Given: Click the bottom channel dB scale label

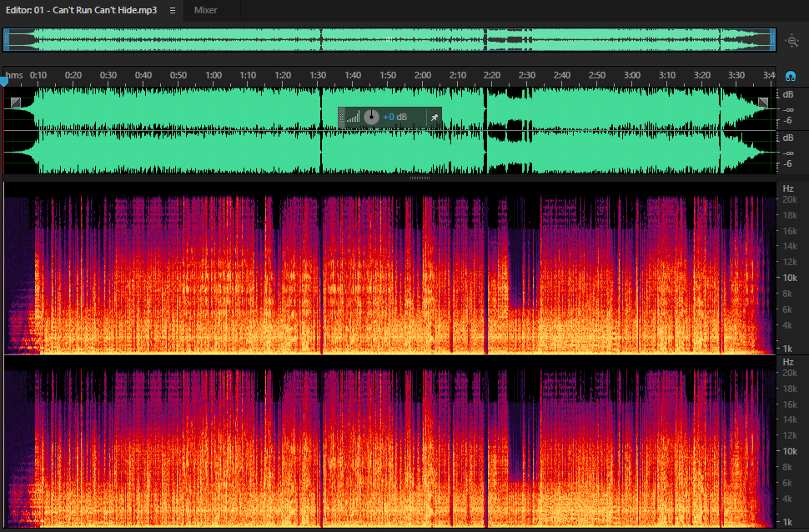Looking at the screenshot, I should [788, 138].
